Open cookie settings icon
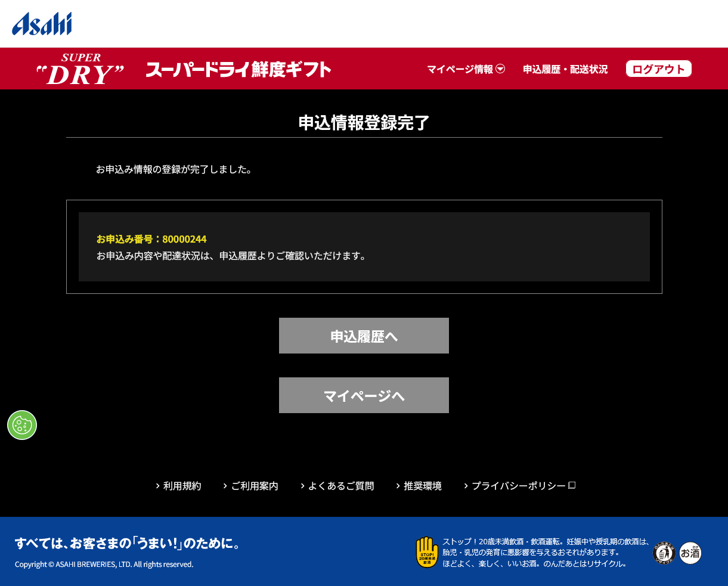This screenshot has width=728, height=586. point(22,425)
